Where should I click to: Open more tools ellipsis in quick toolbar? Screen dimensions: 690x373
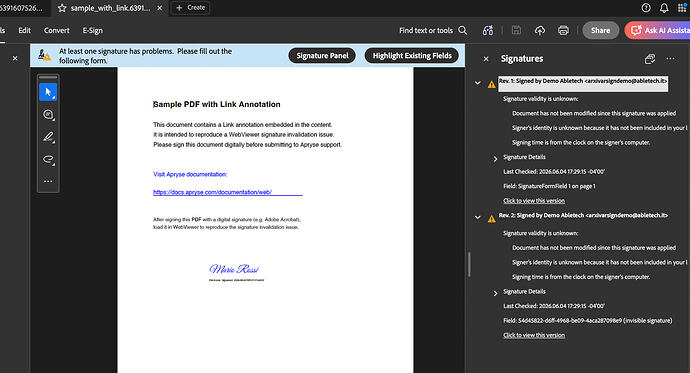click(48, 181)
